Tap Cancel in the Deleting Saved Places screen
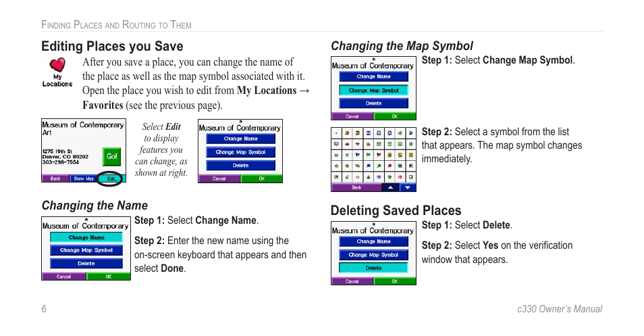Screen dimensions: 644x336 [352, 281]
